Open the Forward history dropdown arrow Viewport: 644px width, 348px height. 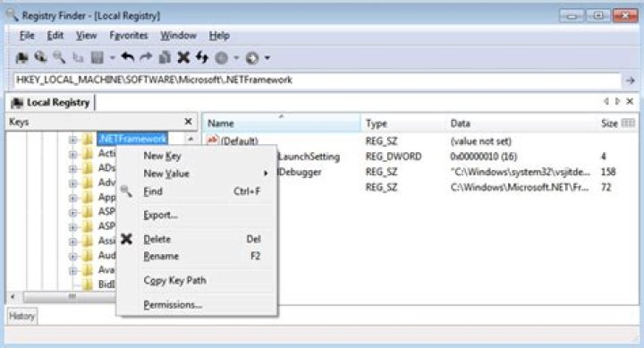(x=267, y=58)
